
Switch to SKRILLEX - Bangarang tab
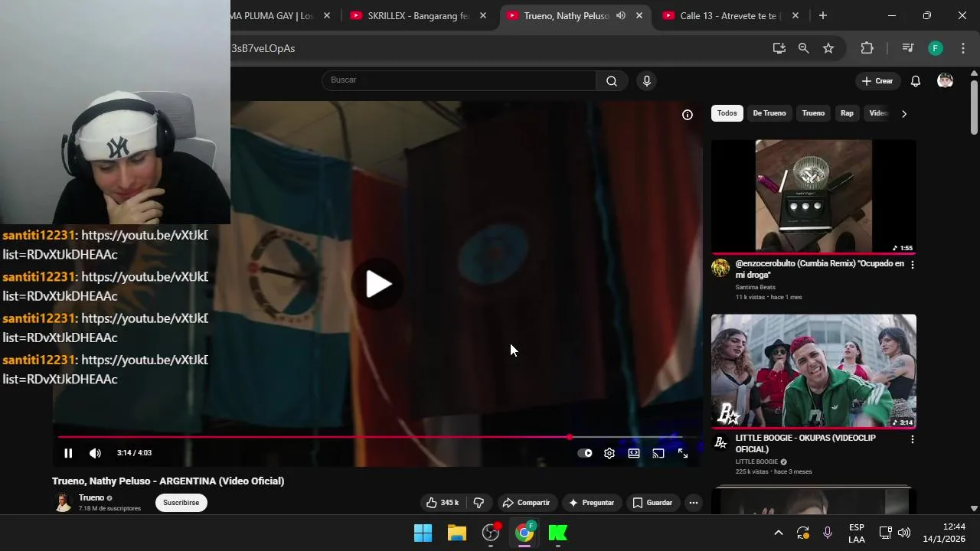coord(418,15)
